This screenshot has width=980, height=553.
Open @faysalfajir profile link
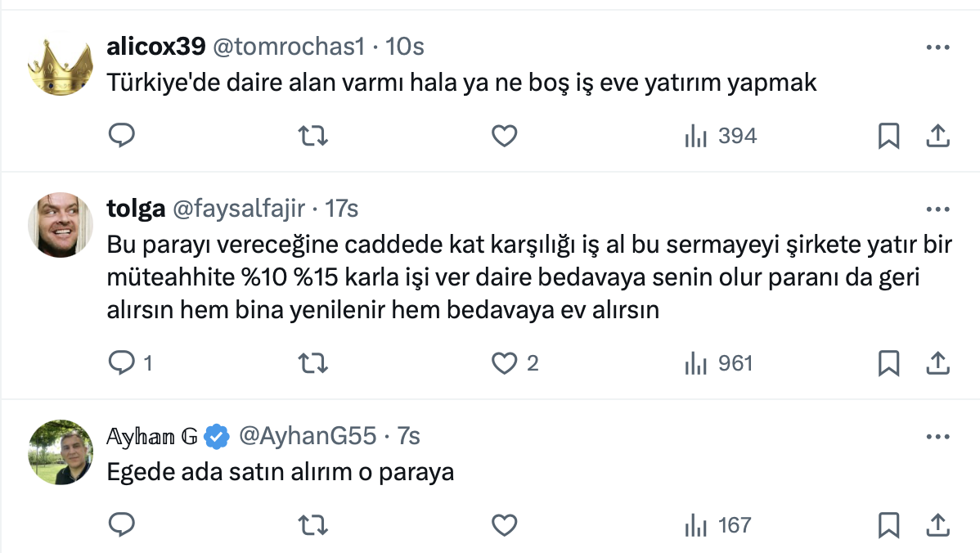click(238, 209)
